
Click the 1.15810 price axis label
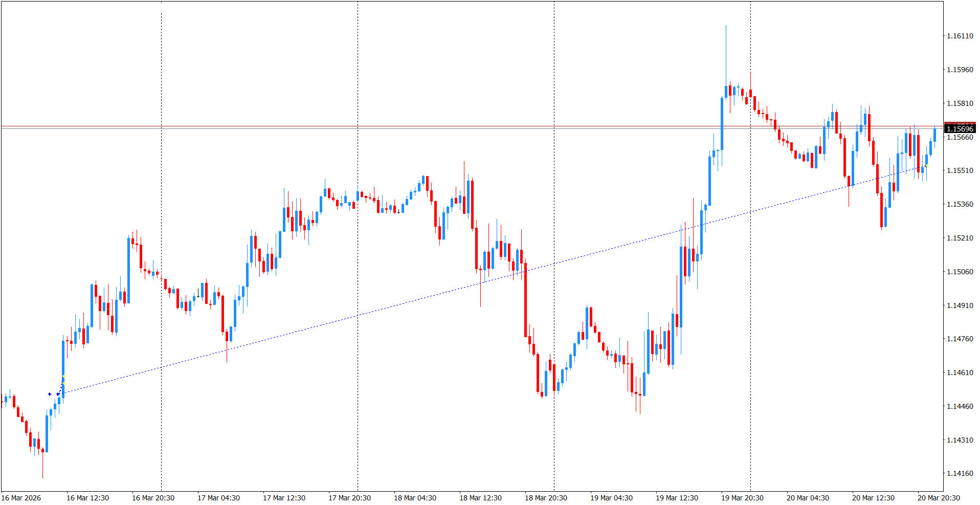point(960,103)
